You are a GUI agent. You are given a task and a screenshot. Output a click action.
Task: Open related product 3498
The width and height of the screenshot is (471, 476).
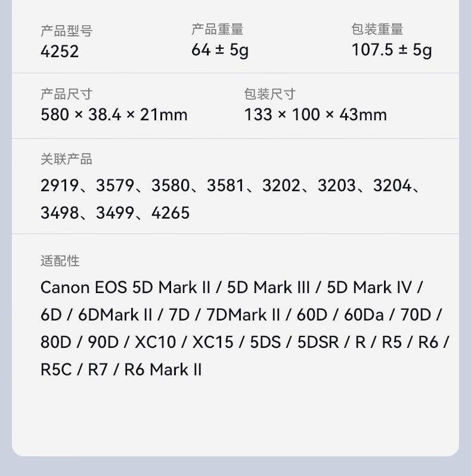click(60, 213)
